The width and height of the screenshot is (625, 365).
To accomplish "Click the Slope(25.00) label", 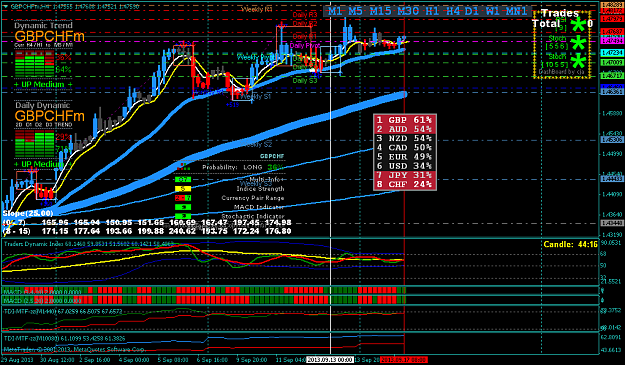I will 28,214.
